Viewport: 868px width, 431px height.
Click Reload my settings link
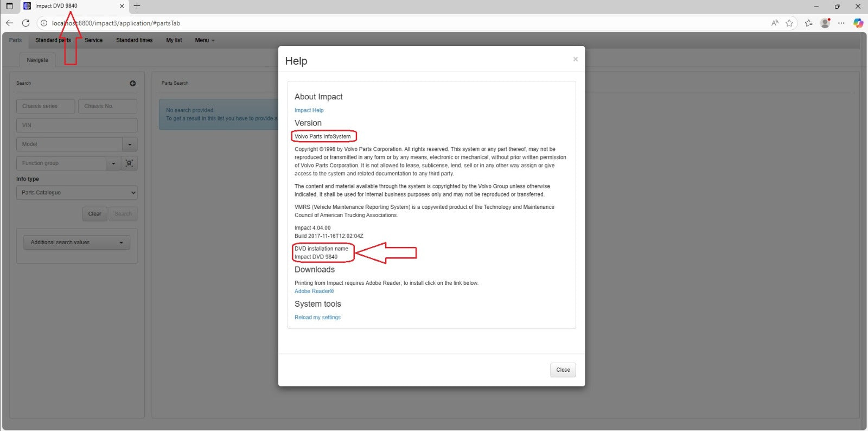coord(317,318)
